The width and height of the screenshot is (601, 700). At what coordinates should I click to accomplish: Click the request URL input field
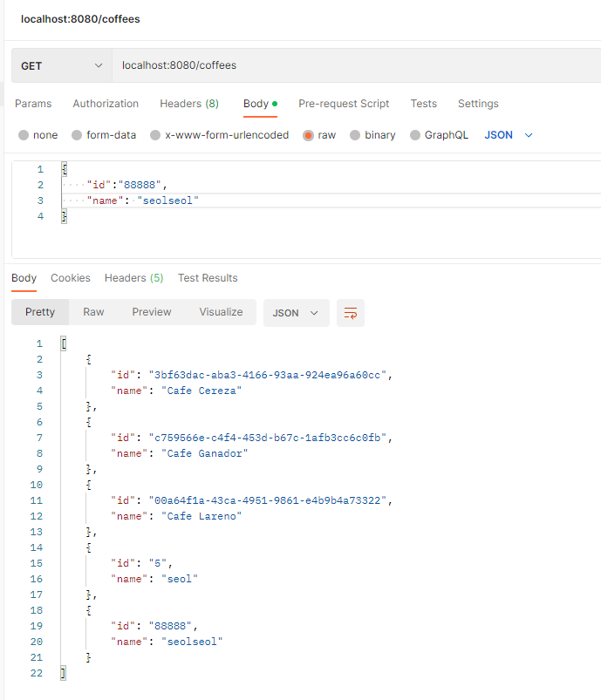pyautogui.click(x=356, y=65)
